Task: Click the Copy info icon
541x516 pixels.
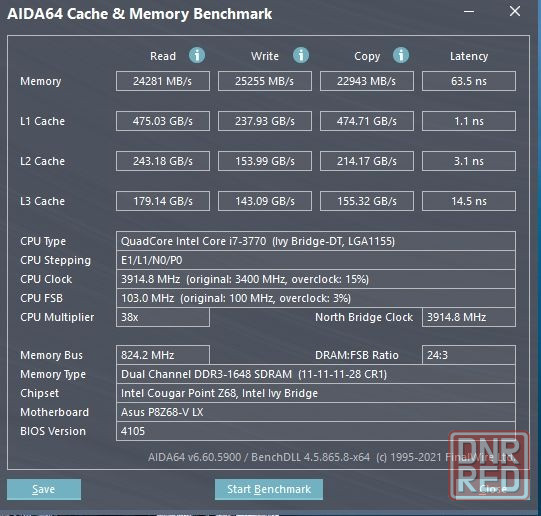Action: tap(401, 55)
